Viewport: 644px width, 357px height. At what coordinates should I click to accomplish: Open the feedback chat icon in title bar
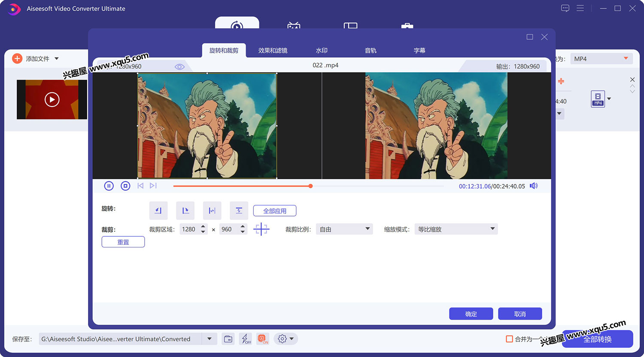[565, 8]
